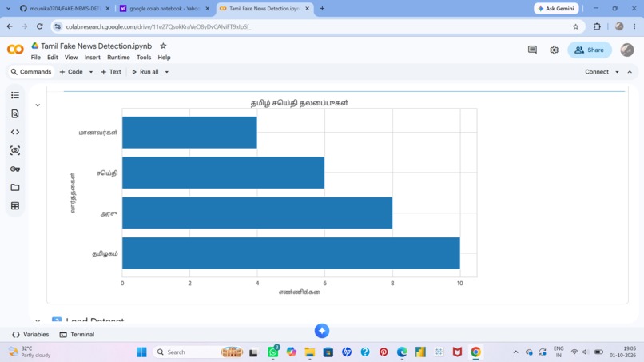Open Microsoft Edge from the taskbar

coord(402,352)
